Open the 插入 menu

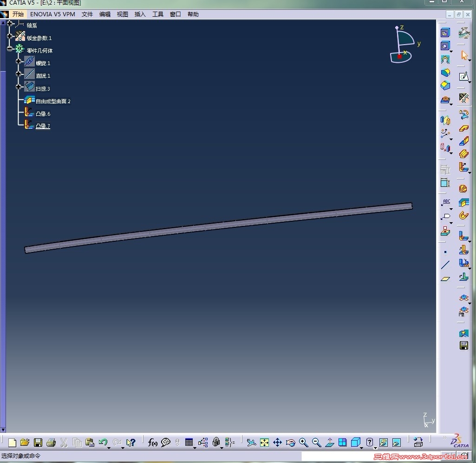(x=140, y=14)
